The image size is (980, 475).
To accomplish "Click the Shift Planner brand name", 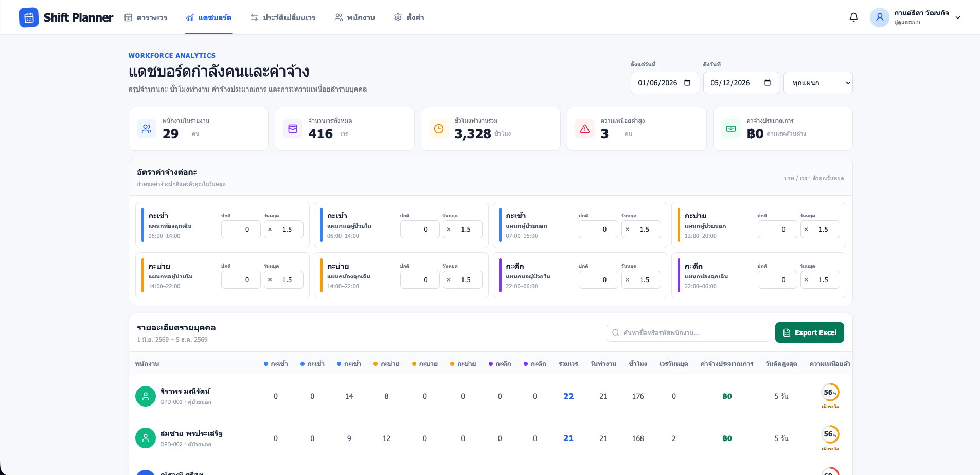I will point(78,17).
